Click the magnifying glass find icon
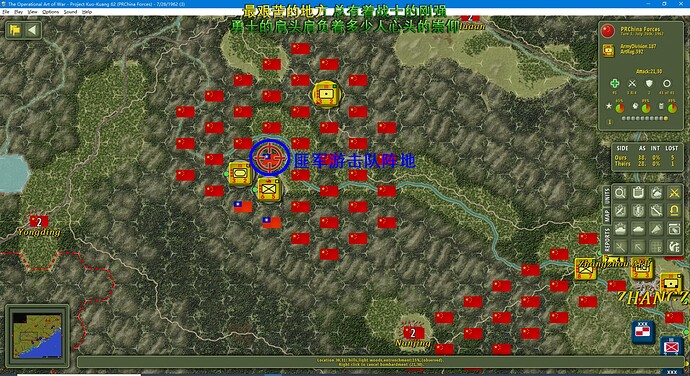This screenshot has height=376, width=690. [620, 193]
